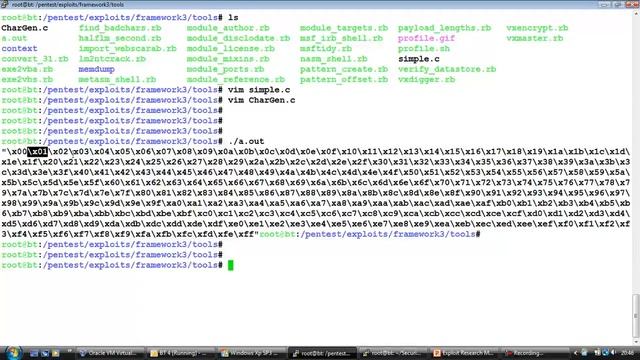Click vxencrypt.rb in the listing
640x360 pixels.
click(537, 28)
